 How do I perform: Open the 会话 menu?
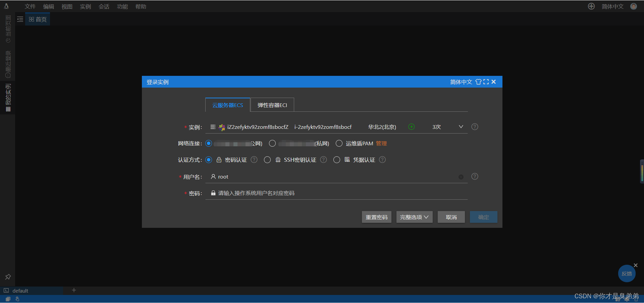pos(104,6)
